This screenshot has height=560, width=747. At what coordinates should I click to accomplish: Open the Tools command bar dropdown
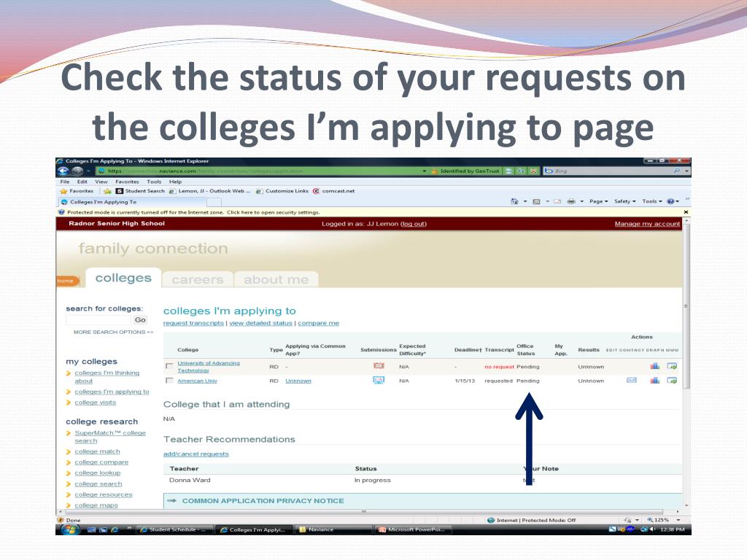651,201
